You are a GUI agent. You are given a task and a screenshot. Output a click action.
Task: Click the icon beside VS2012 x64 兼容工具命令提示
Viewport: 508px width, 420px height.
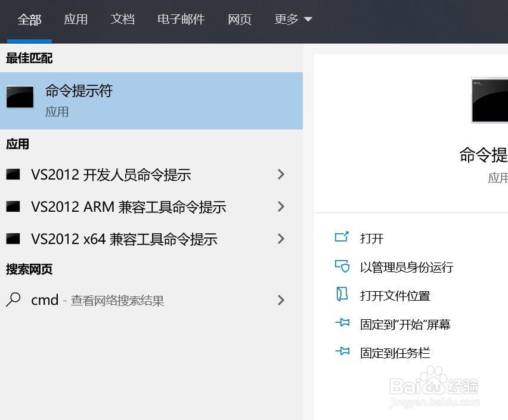[13, 239]
